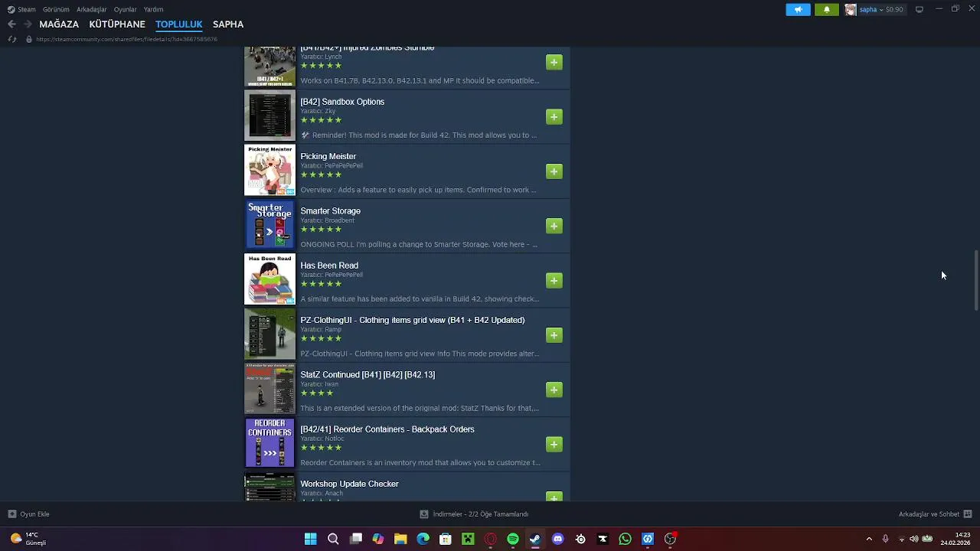Screen dimensions: 980x551
Task: Open the Yardım menu
Action: tap(153, 9)
